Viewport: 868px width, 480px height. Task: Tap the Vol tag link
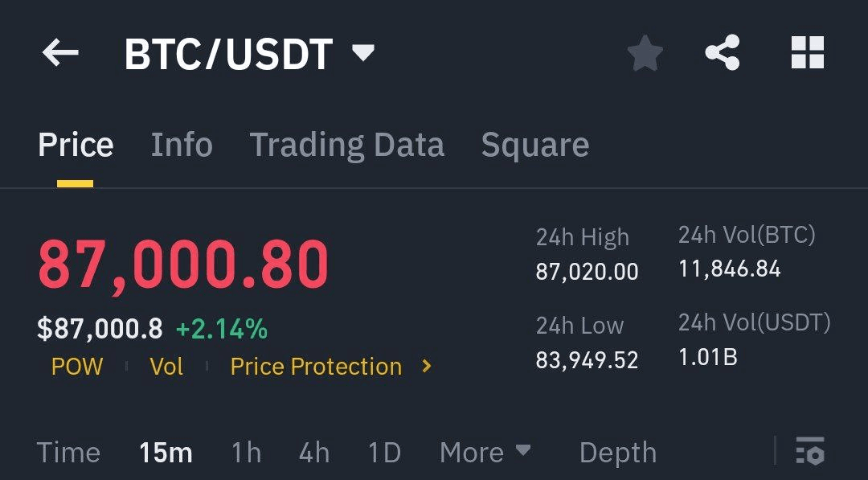166,367
